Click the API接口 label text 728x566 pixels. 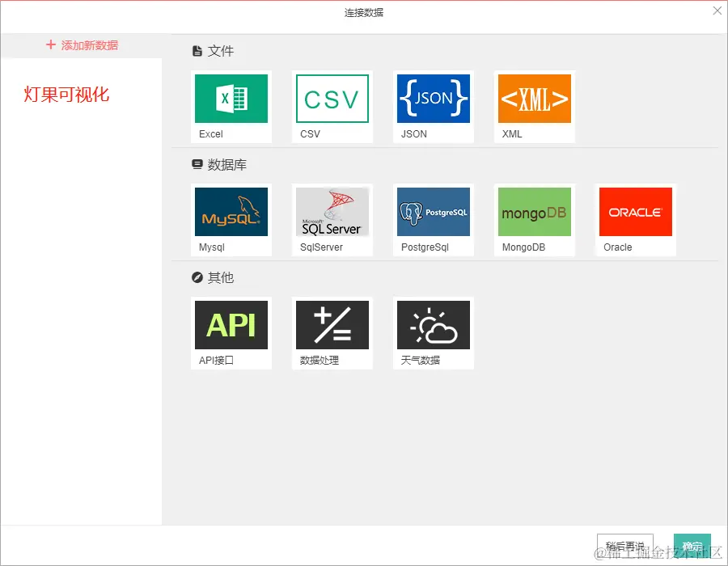[216, 360]
